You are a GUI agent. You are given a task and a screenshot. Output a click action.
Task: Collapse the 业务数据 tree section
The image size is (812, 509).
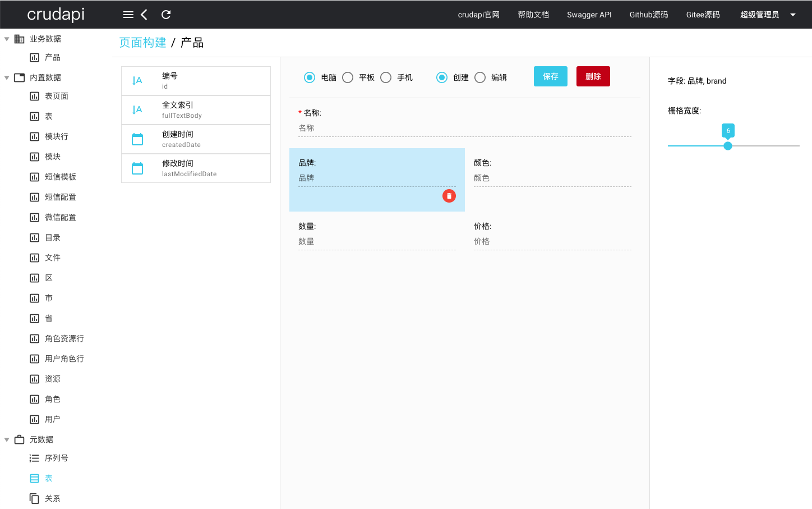point(7,38)
